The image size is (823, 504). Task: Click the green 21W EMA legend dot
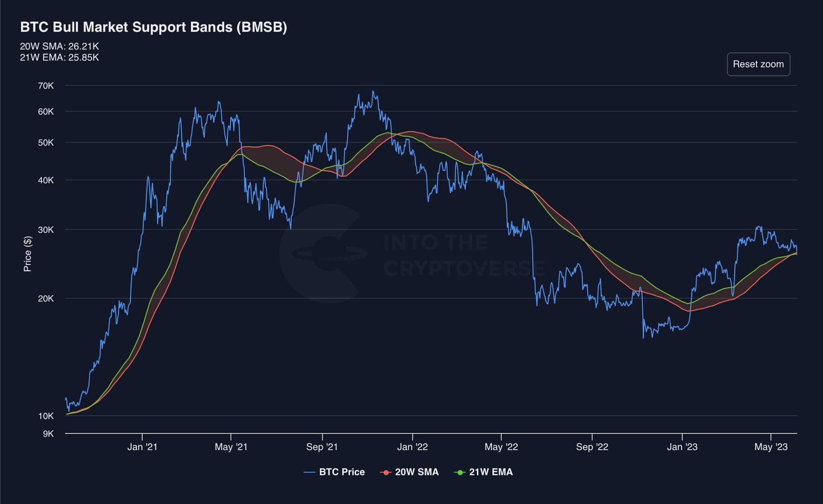[460, 472]
